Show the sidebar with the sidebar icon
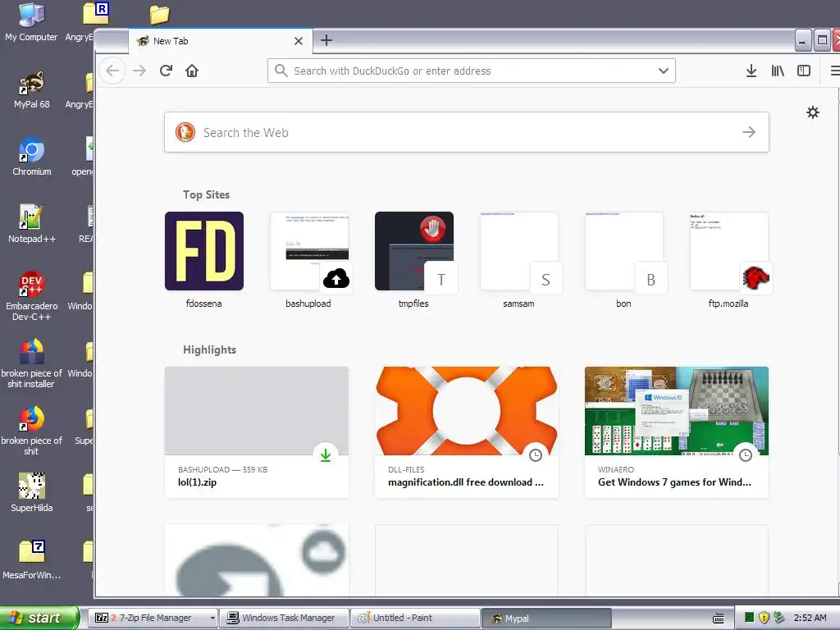The image size is (840, 630). click(x=804, y=71)
